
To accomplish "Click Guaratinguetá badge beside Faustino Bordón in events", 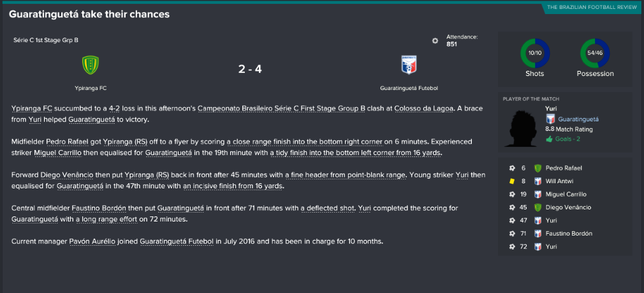I will [538, 234].
